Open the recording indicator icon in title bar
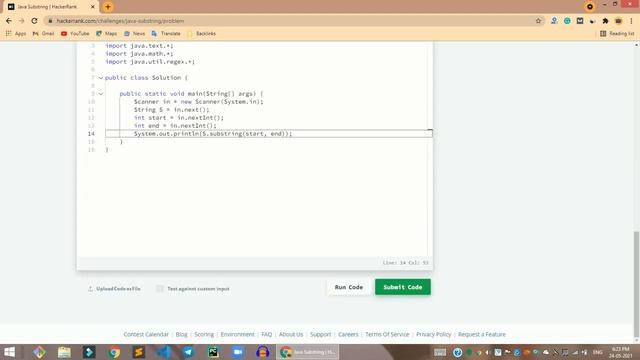The height and width of the screenshot is (360, 640). 590,7
